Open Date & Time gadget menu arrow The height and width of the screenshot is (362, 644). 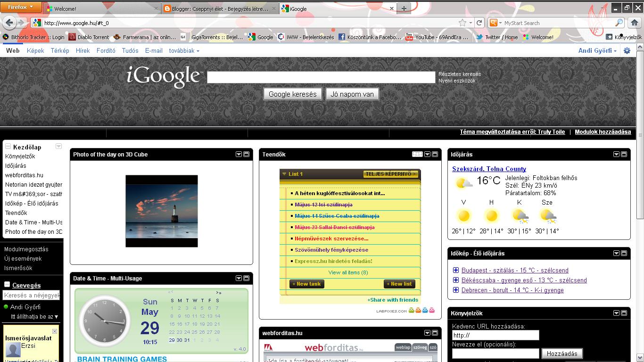coord(239,278)
